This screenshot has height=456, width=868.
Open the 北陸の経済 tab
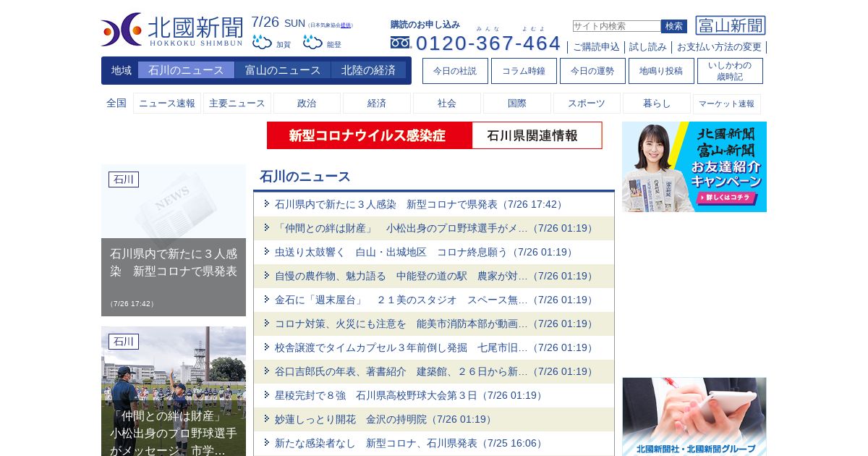368,70
